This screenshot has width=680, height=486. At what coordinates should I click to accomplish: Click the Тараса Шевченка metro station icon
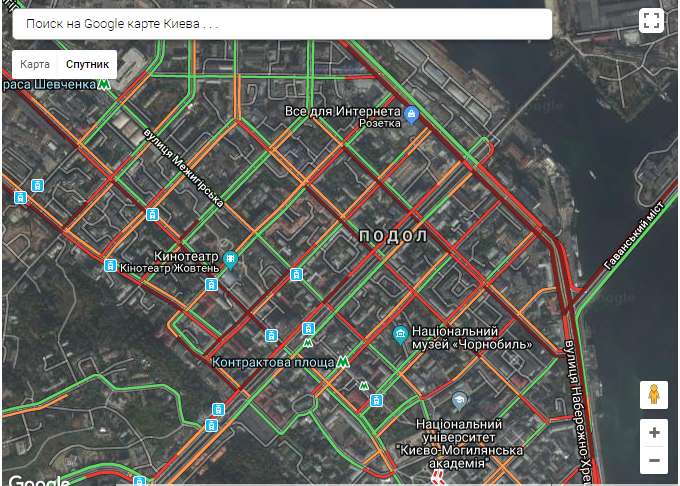104,85
